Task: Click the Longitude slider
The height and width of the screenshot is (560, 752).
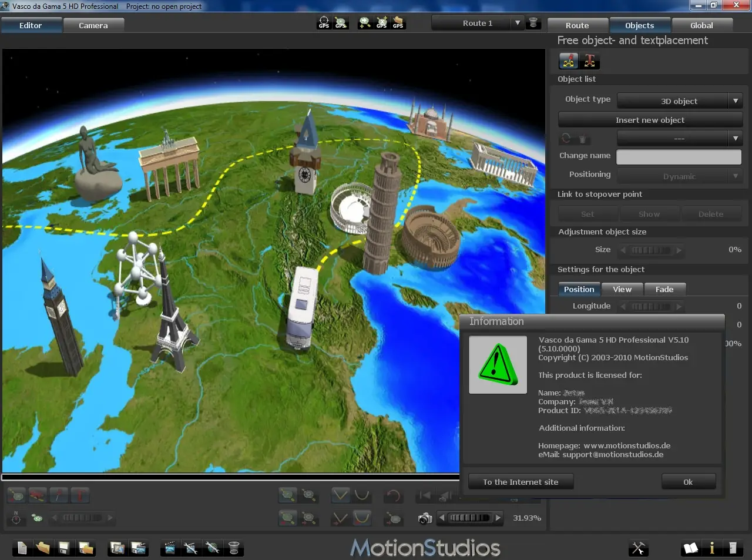Action: [x=651, y=306]
